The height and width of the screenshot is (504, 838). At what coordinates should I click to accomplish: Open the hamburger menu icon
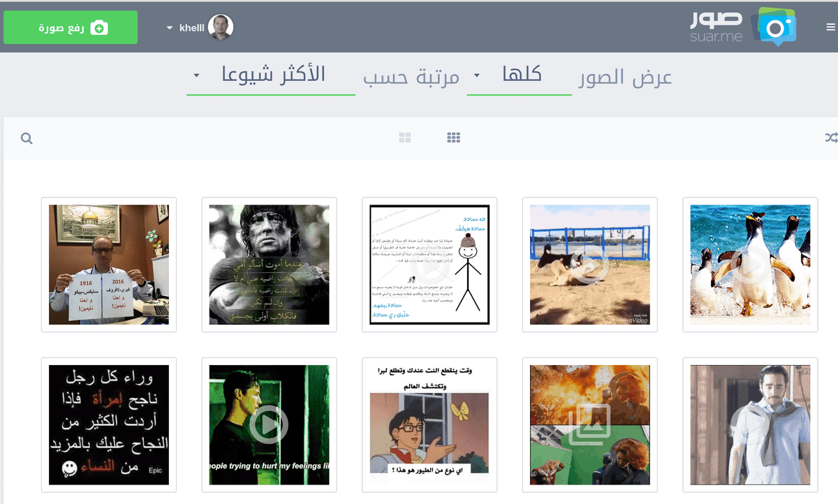[x=830, y=28]
